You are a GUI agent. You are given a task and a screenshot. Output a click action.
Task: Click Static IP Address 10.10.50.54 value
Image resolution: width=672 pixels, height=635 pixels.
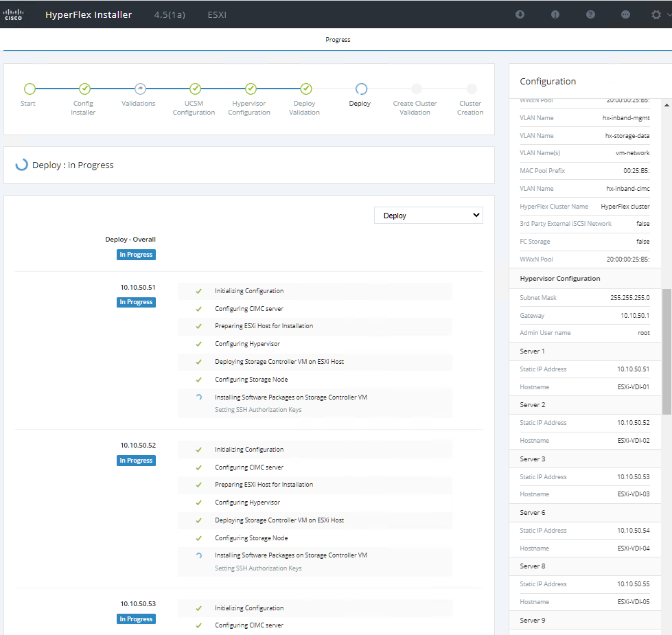[634, 531]
